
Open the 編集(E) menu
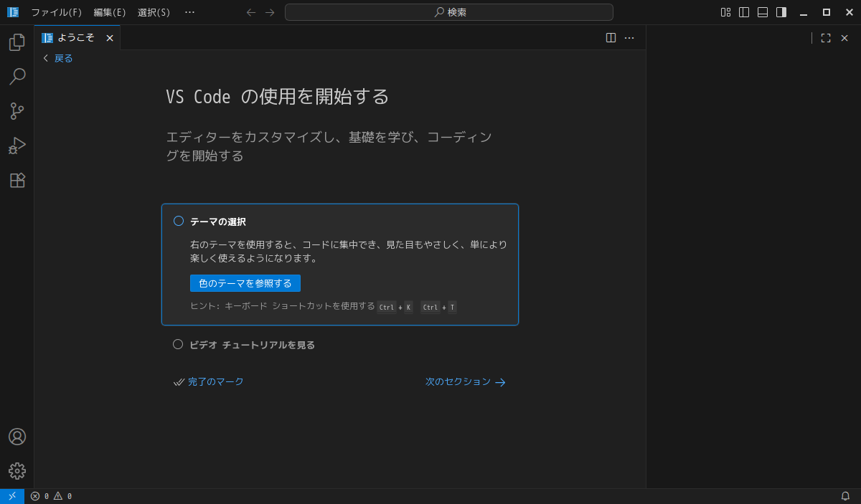pos(110,12)
